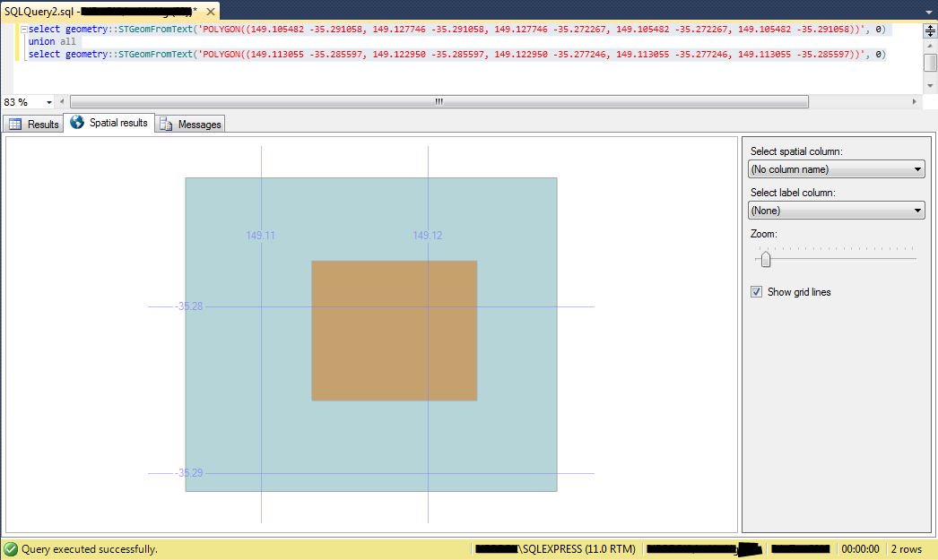Click the 2 rows indicator in status bar
938x560 pixels.
click(907, 548)
